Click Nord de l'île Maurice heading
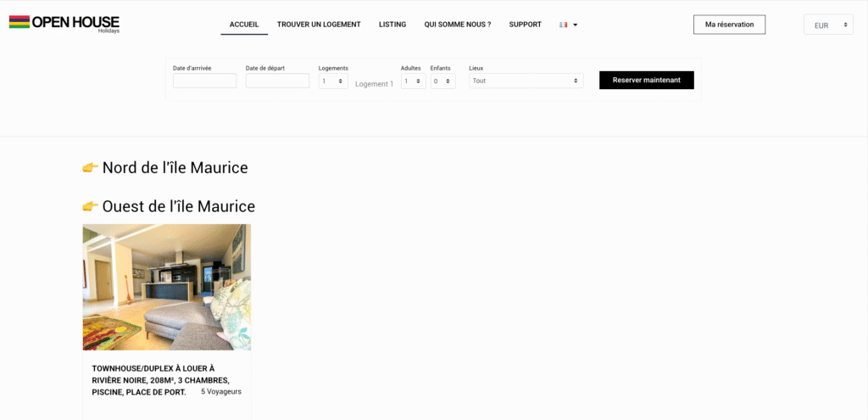Viewport: 868px width, 420px height. point(175,167)
